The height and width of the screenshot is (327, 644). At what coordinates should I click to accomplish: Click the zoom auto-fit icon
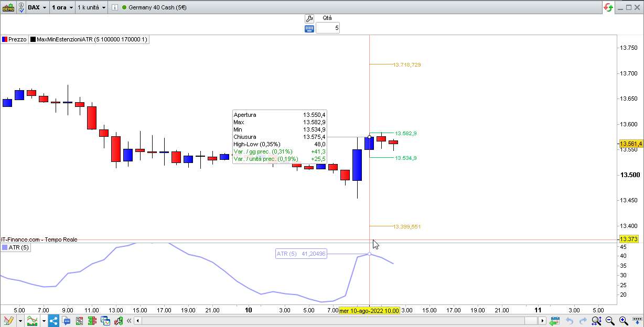pos(597,321)
